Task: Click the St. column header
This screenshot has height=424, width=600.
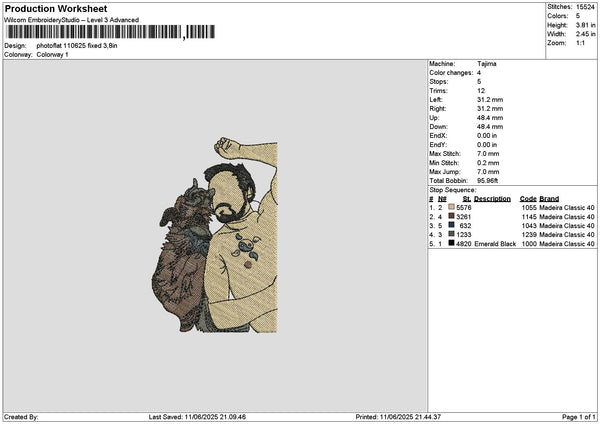Action: 467,199
